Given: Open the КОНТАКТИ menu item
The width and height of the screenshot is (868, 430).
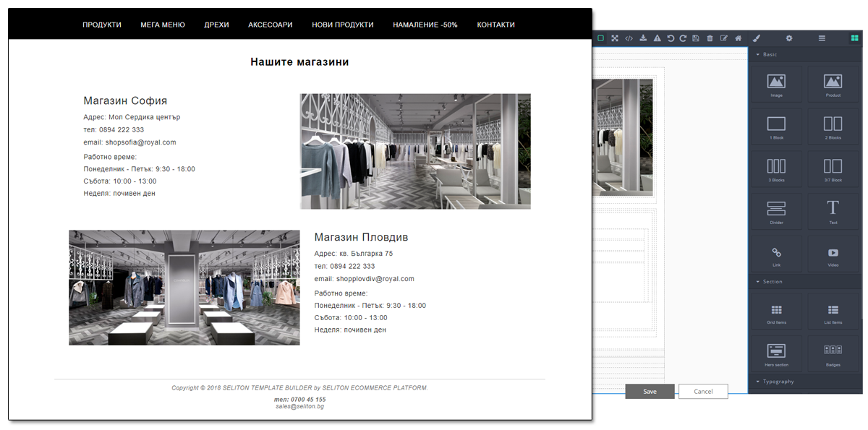Looking at the screenshot, I should point(495,24).
